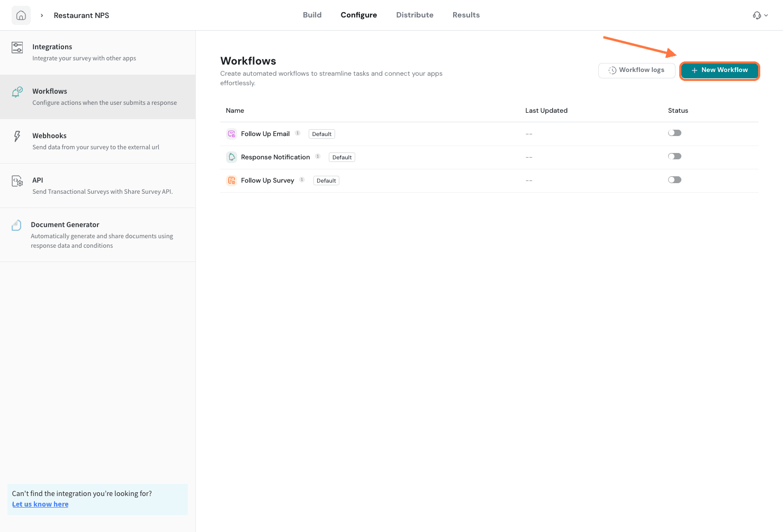Turn on the Follow Up Survey toggle
The height and width of the screenshot is (532, 783).
(x=674, y=179)
